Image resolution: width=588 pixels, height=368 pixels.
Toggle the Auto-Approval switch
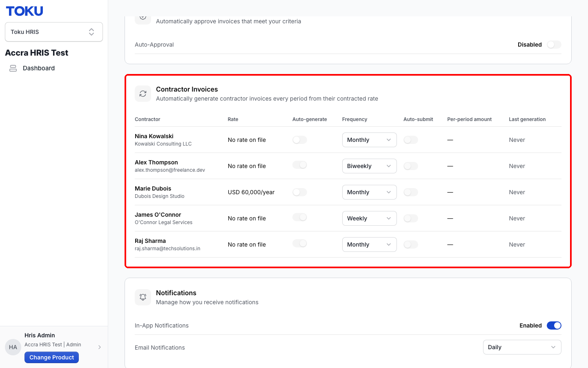tap(554, 45)
